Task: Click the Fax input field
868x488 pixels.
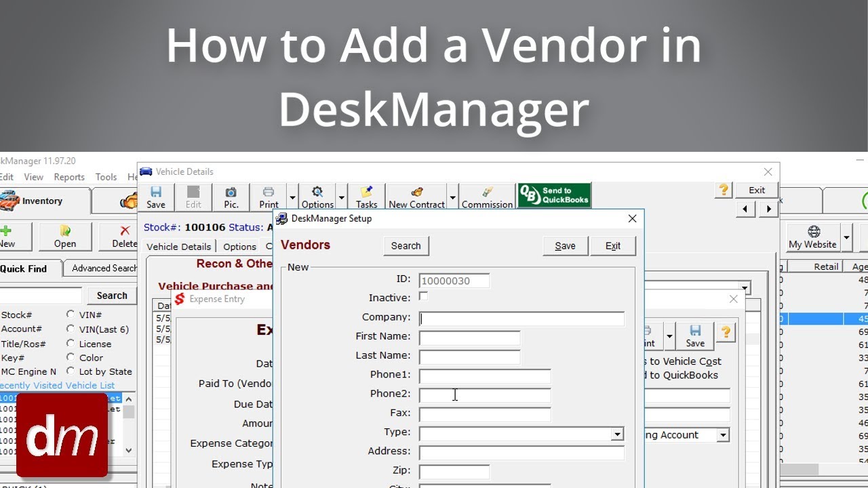Action: pyautogui.click(x=485, y=414)
